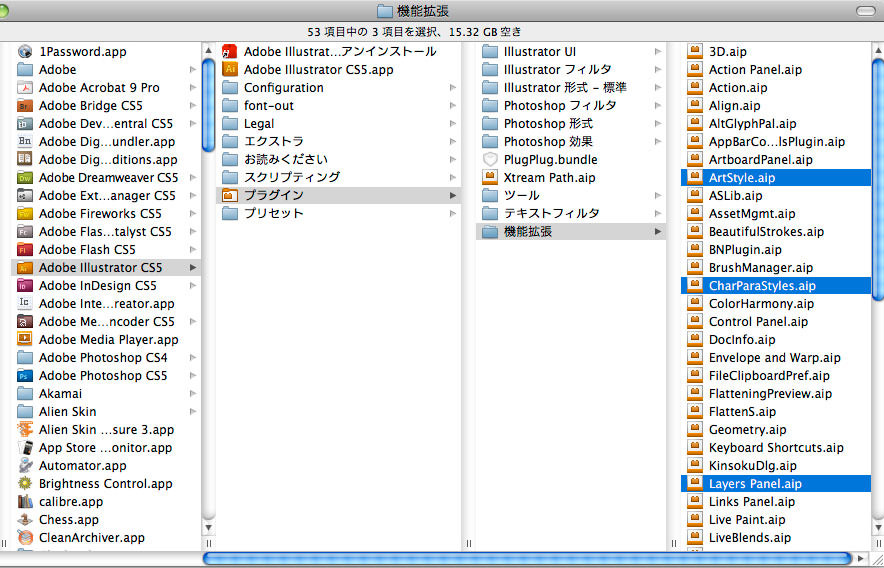Viewport: 884px width, 568px height.
Task: Expand the プリセット folder arrow
Action: 453,214
